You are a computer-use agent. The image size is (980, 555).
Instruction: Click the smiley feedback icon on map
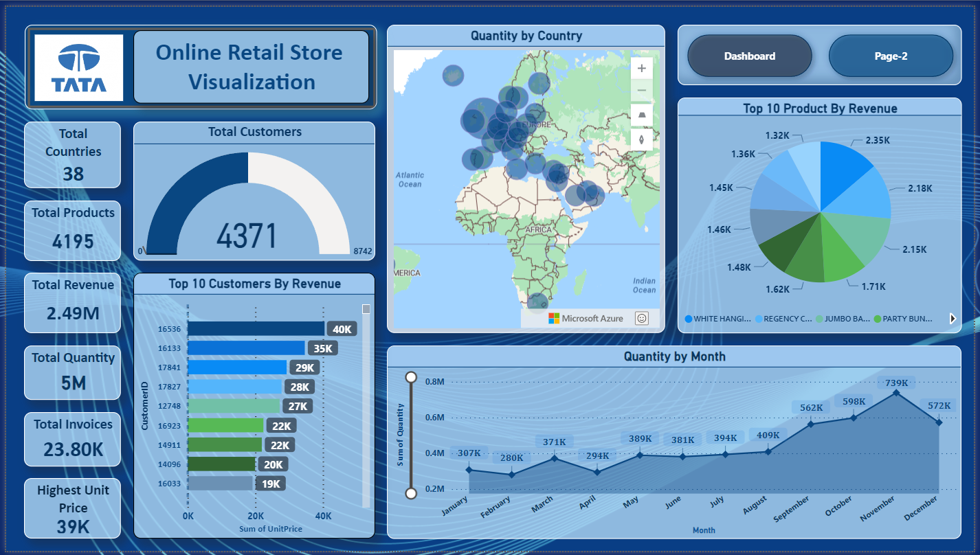click(x=641, y=318)
